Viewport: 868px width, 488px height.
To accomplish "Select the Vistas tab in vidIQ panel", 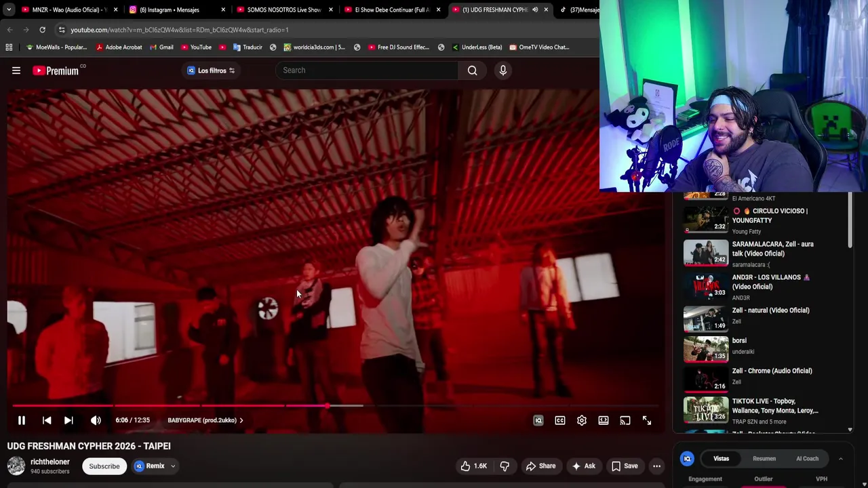I will click(x=721, y=459).
